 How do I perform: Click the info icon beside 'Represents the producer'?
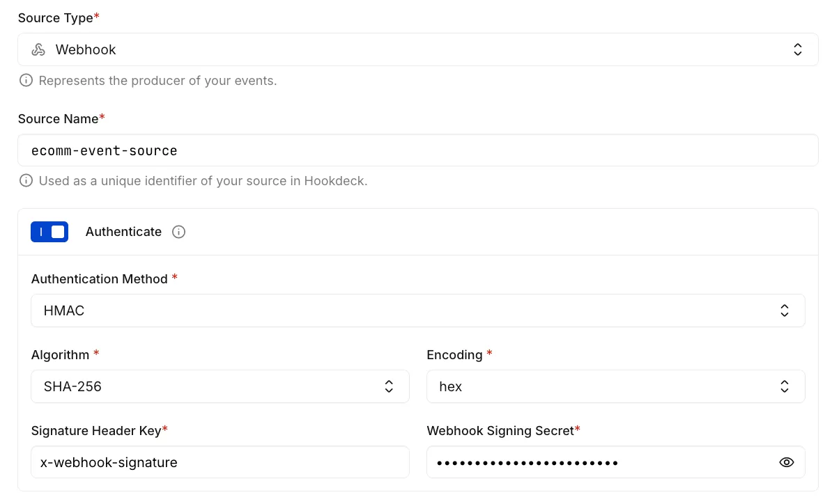coord(26,81)
